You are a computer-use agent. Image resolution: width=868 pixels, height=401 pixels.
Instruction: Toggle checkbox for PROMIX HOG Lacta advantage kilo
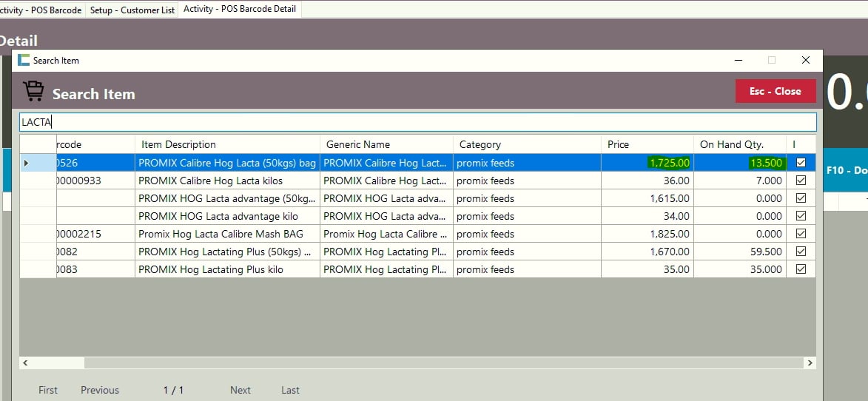click(801, 216)
